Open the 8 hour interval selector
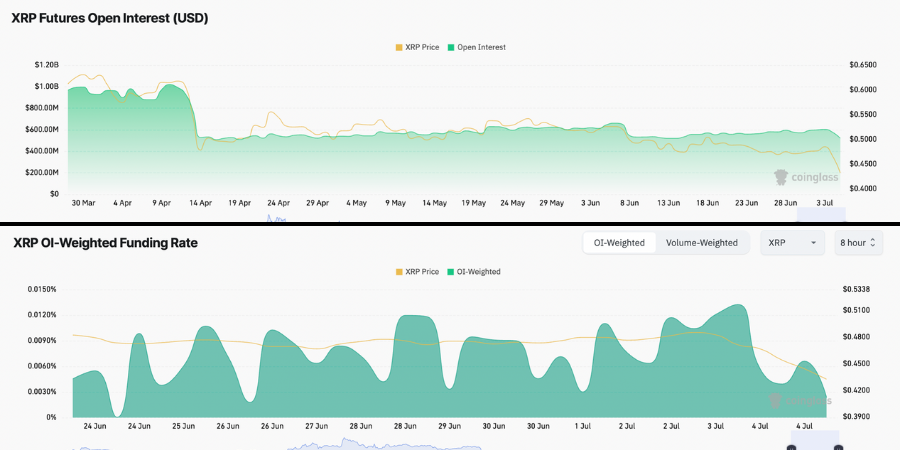900x450 pixels. pyautogui.click(x=858, y=243)
